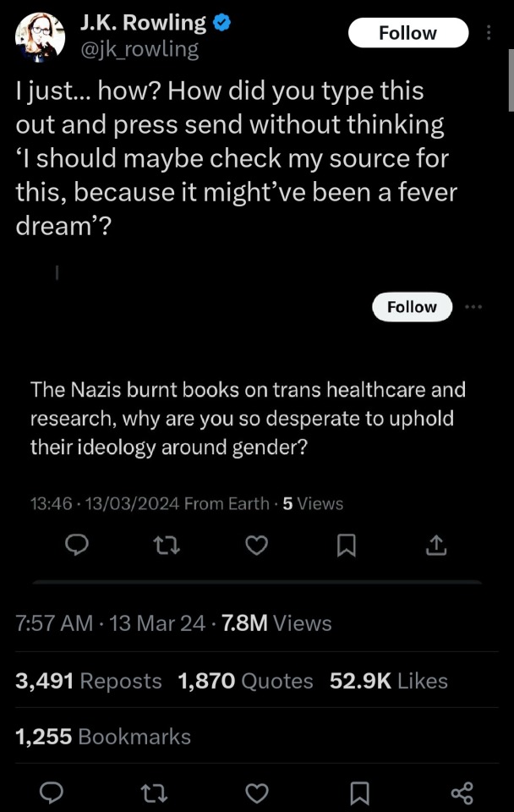Screen dimensions: 514x812
Task: Follow the quoted tweet's author
Action: coord(412,307)
